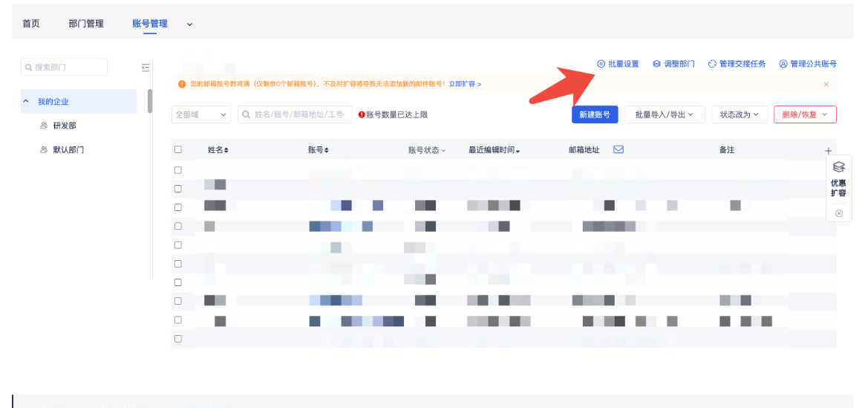Focus the 搜索部门 search field
The width and height of the screenshot is (868, 408).
pos(64,67)
